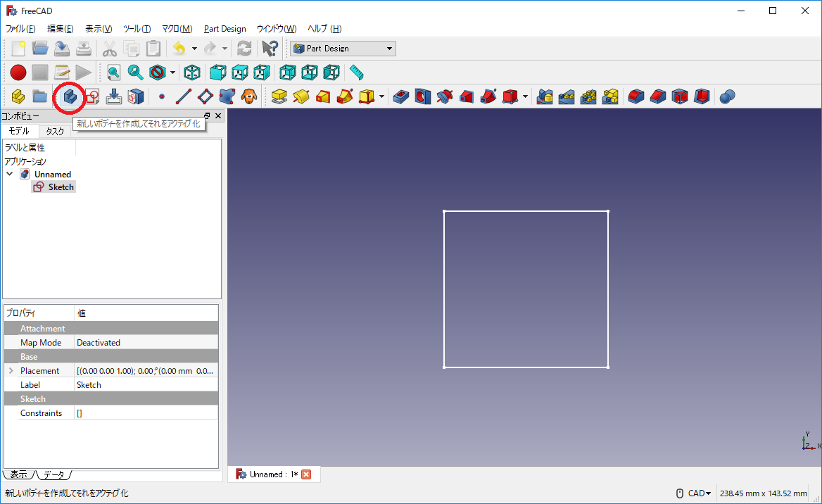The height and width of the screenshot is (504, 822).
Task: Open the Macros dialog notepad icon
Action: click(62, 73)
